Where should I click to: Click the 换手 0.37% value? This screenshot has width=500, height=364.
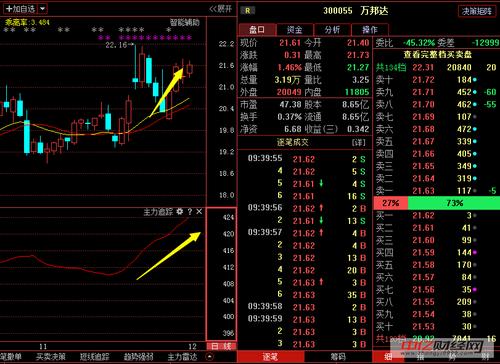click(x=289, y=117)
